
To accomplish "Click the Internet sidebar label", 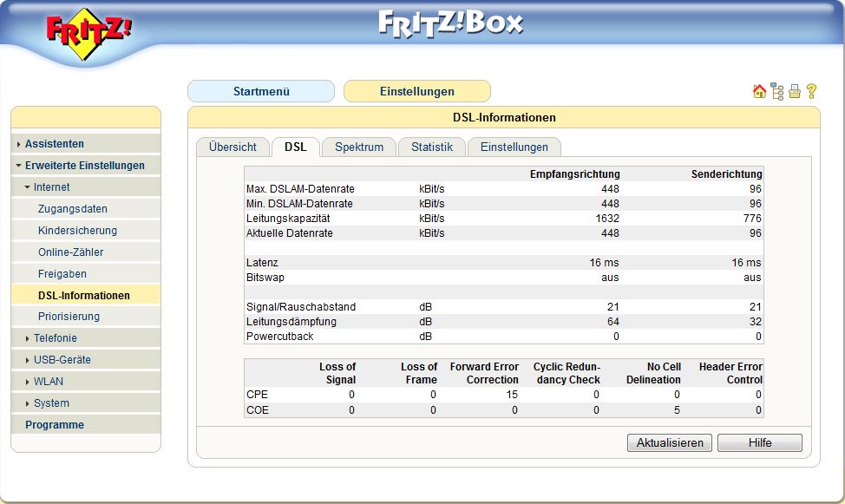I will pos(52,187).
